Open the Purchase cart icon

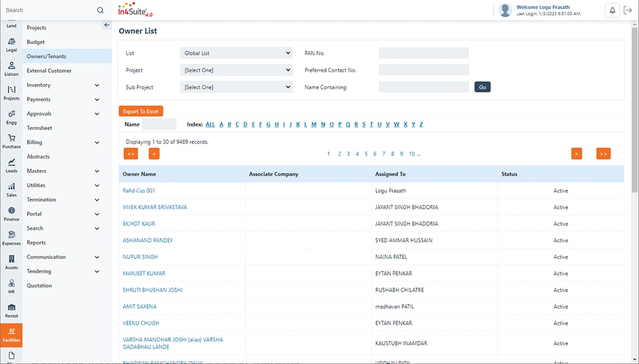point(12,141)
